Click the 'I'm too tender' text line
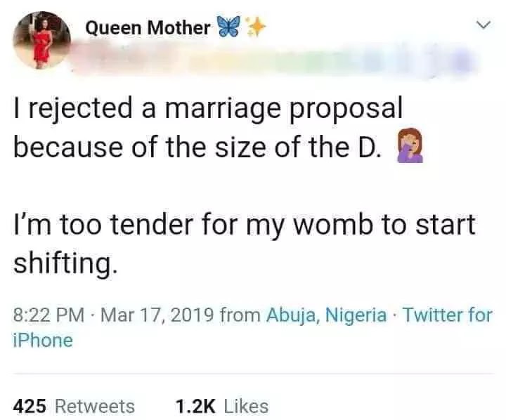506x420 pixels. click(244, 225)
